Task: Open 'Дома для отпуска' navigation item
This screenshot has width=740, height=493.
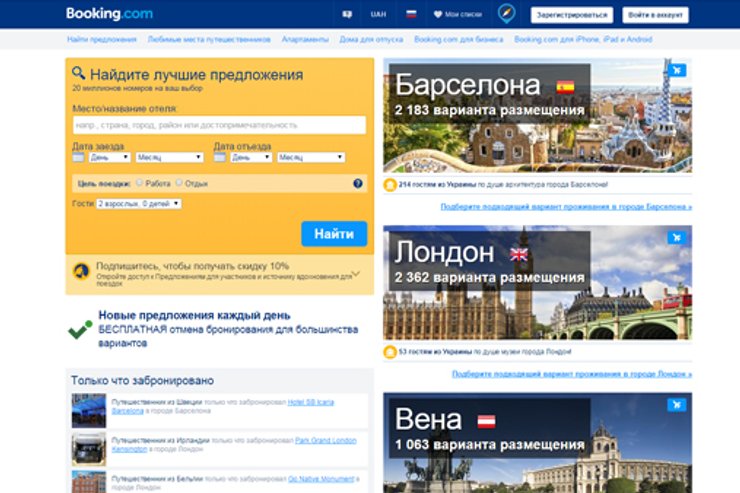Action: 371,40
